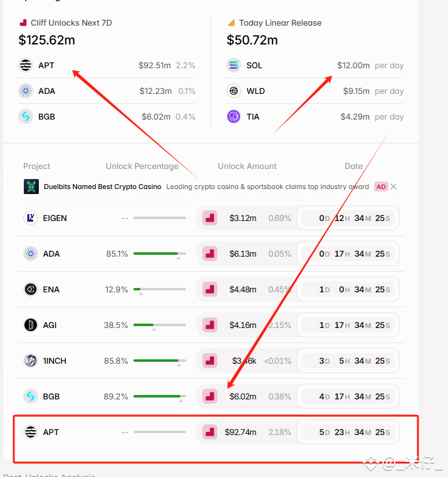448x477 pixels.
Task: Close the Duelbits advertisement banner
Action: coord(393,187)
